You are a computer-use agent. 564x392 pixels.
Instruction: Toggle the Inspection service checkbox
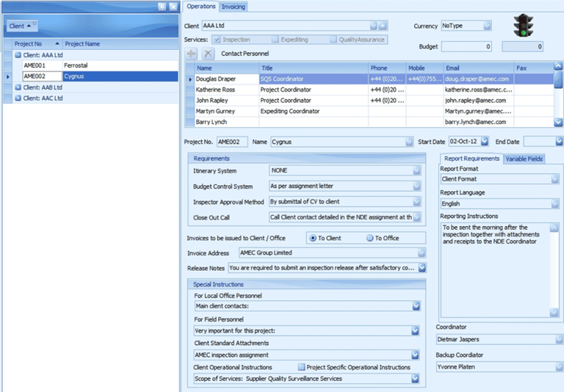tap(217, 40)
